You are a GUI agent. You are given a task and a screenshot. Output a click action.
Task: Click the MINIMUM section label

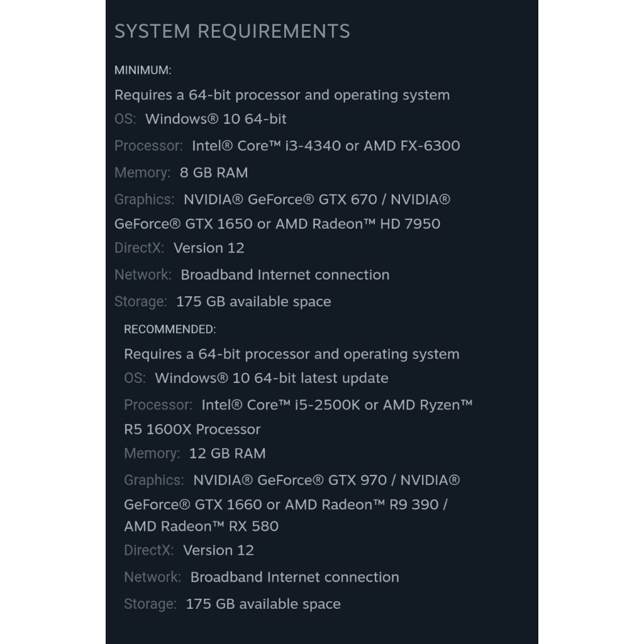click(x=143, y=70)
